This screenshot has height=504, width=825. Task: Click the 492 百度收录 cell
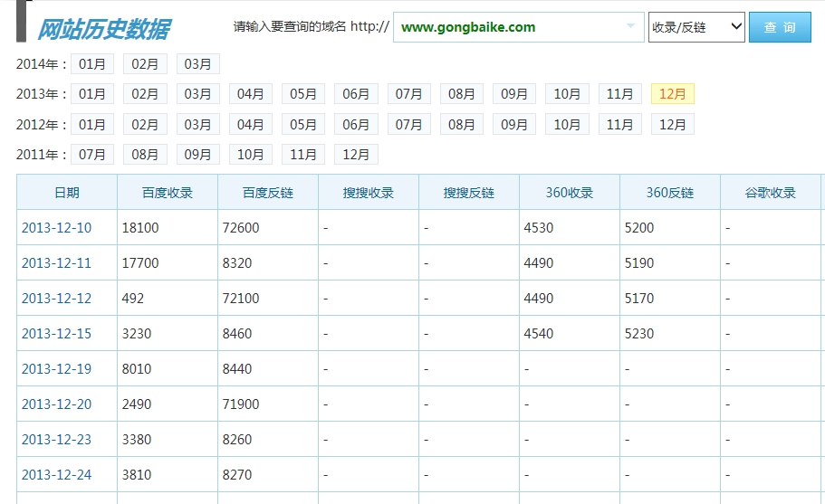168,298
